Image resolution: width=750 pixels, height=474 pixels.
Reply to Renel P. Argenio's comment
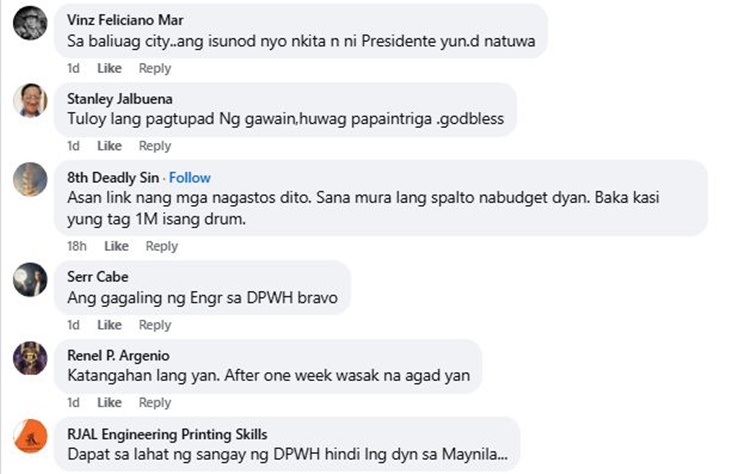[154, 403]
